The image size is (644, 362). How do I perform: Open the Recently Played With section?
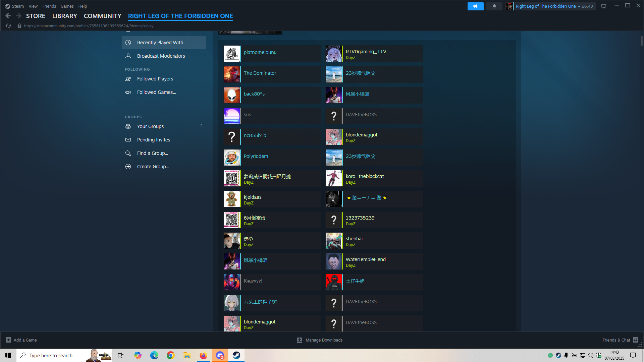(164, 43)
